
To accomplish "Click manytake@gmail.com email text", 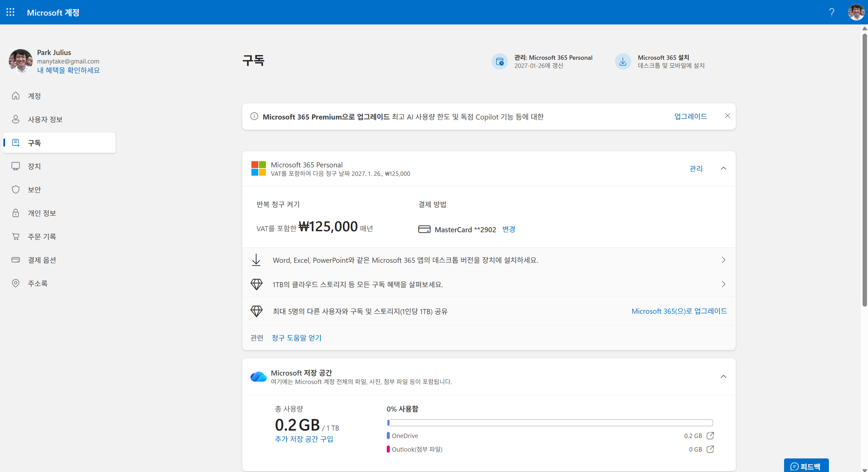I will pyautogui.click(x=68, y=61).
